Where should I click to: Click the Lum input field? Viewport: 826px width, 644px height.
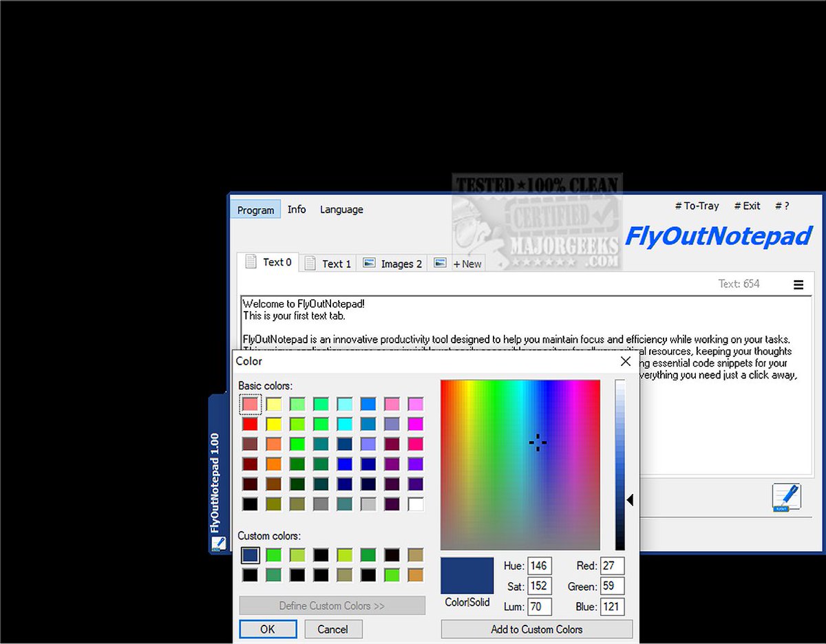tap(539, 607)
